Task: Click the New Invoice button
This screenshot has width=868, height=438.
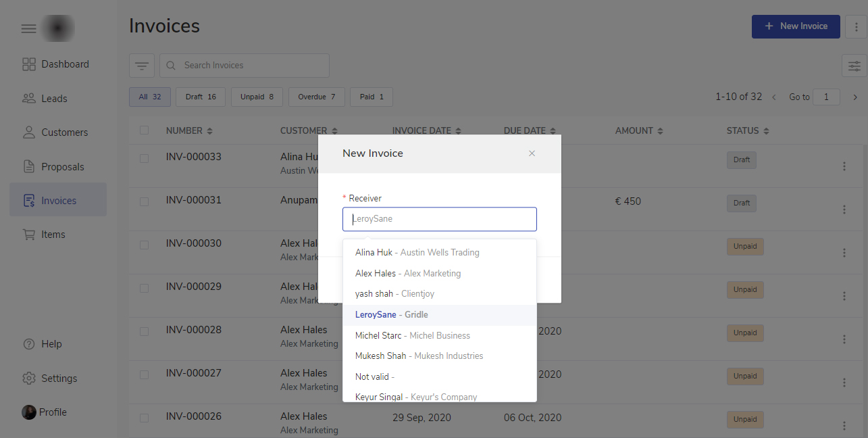Action: pos(795,26)
